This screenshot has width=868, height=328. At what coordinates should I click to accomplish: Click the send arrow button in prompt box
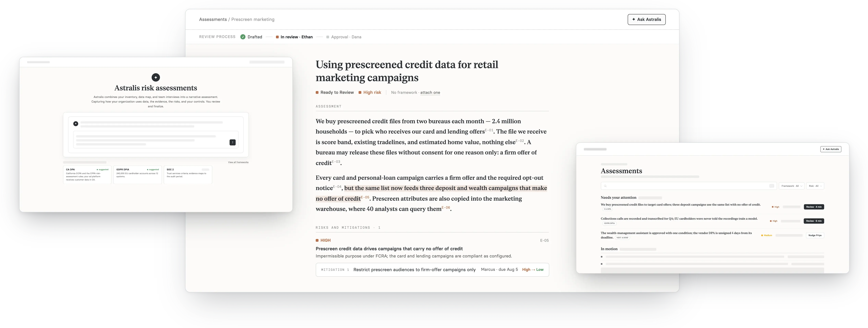tap(232, 142)
